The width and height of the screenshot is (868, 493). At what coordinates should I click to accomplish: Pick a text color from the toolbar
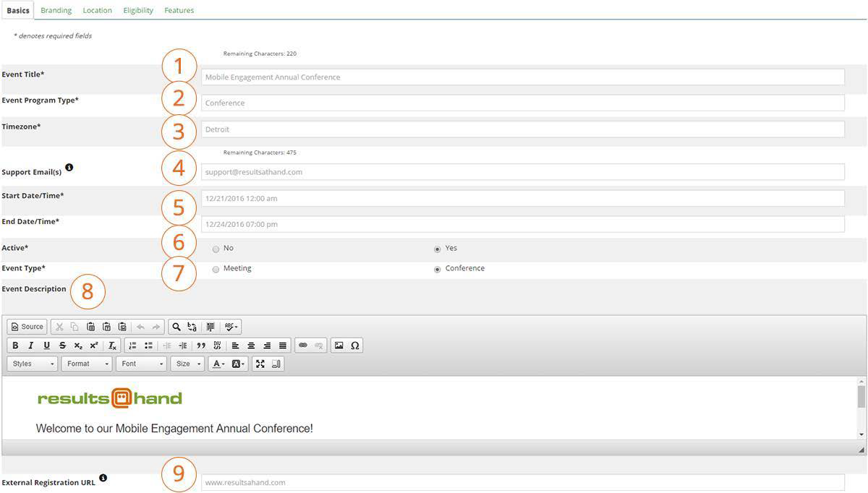coord(218,364)
